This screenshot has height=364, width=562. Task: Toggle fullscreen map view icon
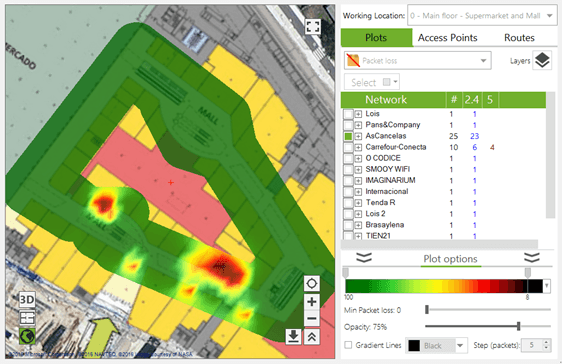coord(313,27)
